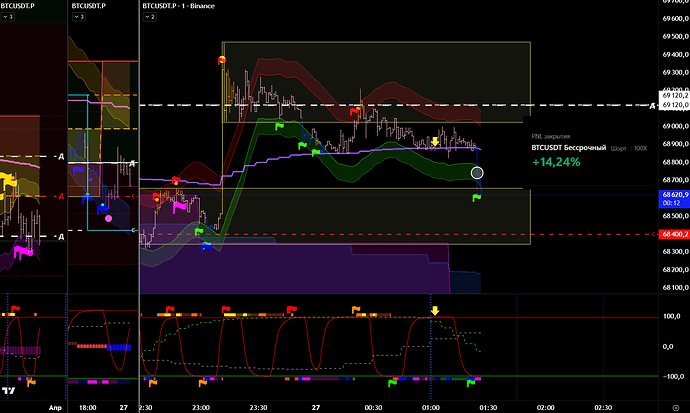Click the red flag at the yellow box top-left
The image size is (690, 413).
point(223,59)
